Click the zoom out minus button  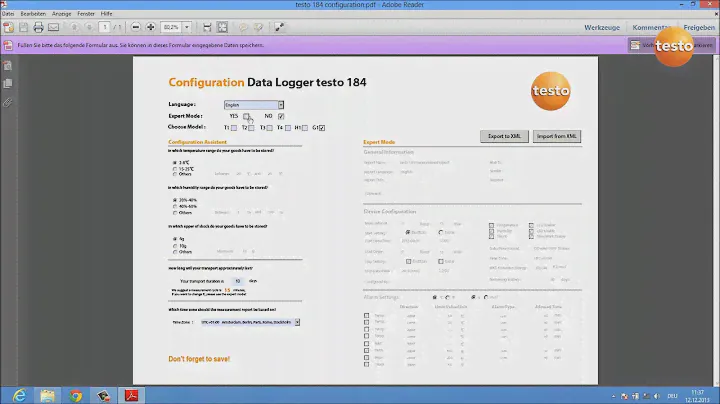point(133,26)
